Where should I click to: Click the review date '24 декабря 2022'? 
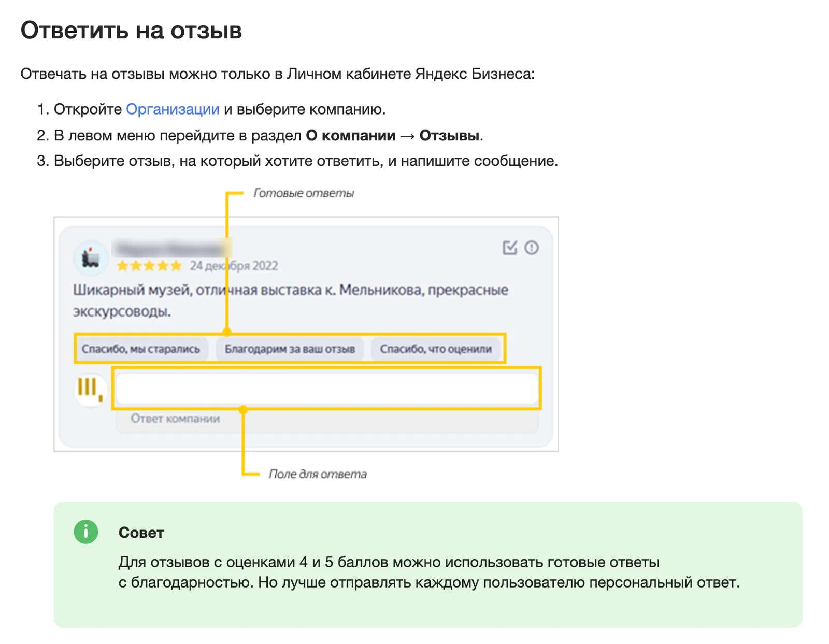(x=234, y=266)
